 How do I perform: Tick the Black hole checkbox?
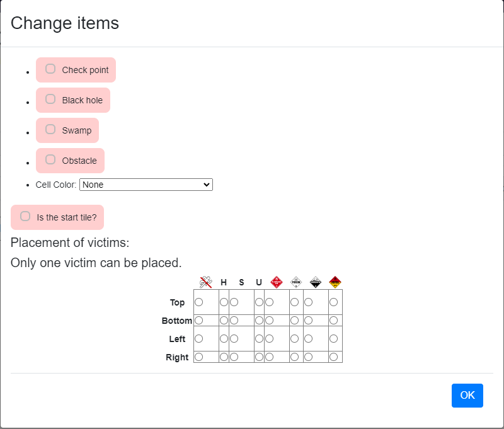coord(50,99)
